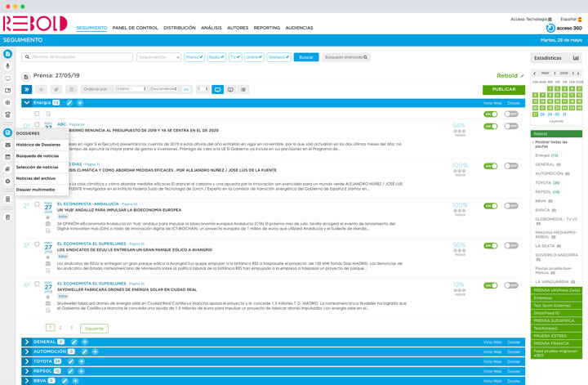
Task: Toggle the Online media filter
Action: tap(254, 57)
